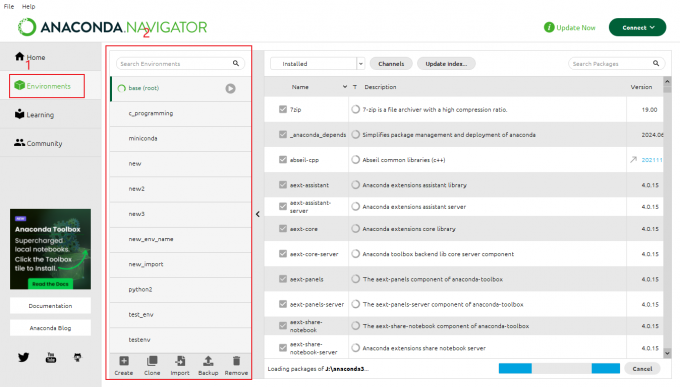Click the Search Environments input field
This screenshot has height=387, width=680.
click(x=180, y=63)
